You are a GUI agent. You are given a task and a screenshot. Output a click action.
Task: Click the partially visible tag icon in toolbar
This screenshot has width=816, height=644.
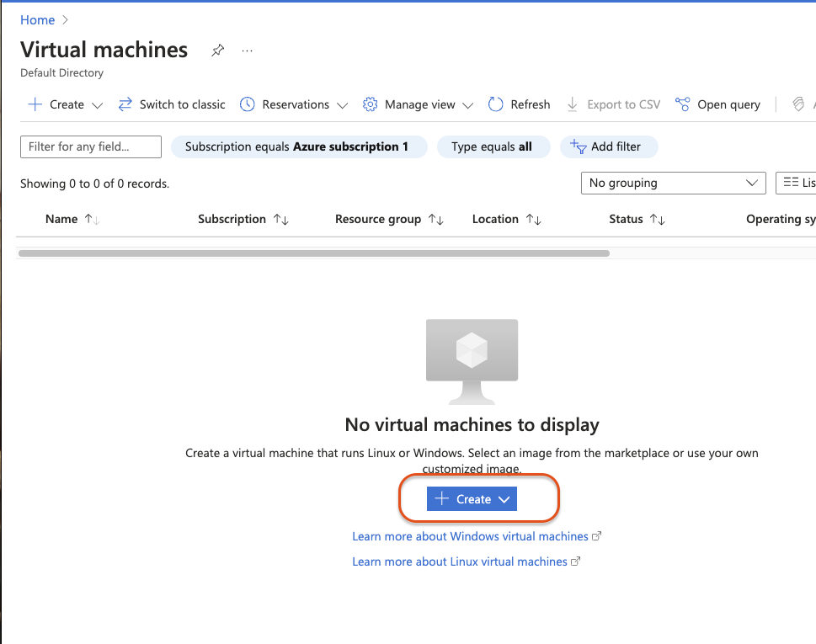[798, 104]
